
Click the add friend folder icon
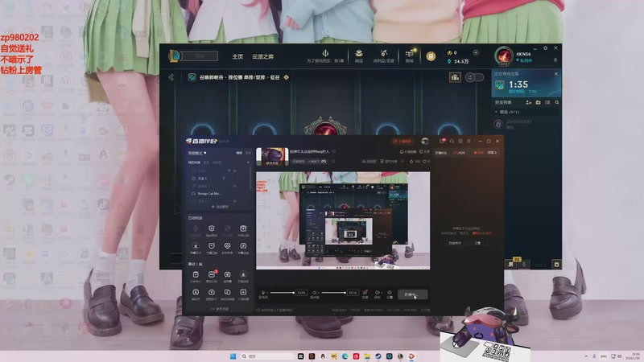538,102
